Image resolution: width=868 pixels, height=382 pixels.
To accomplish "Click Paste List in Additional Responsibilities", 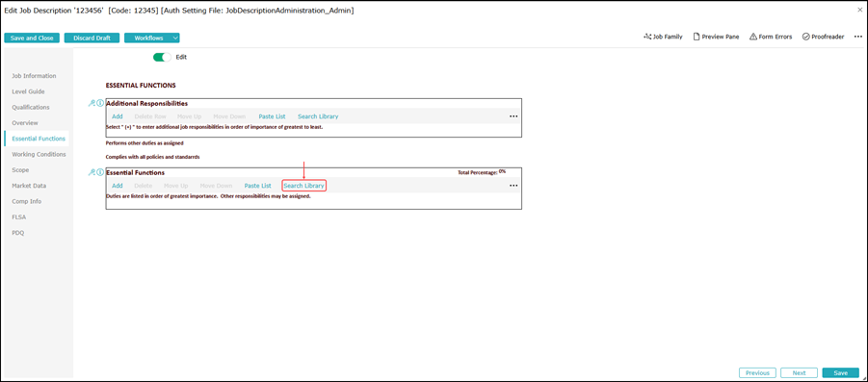I will (x=272, y=116).
